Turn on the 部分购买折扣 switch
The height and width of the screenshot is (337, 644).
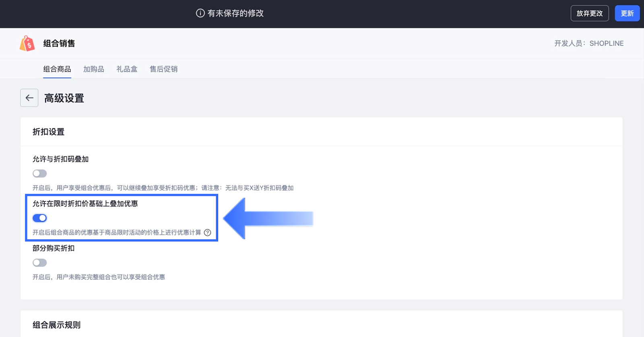click(40, 263)
